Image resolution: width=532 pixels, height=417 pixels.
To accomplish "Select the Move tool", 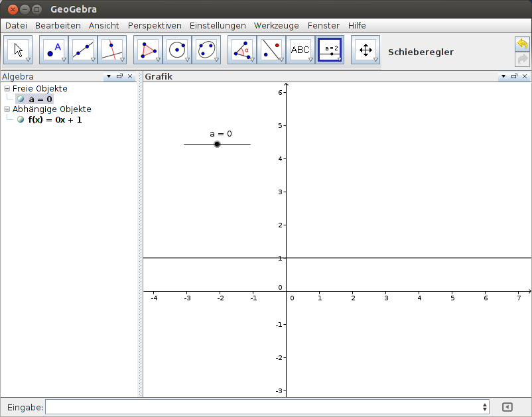I will 18,48.
